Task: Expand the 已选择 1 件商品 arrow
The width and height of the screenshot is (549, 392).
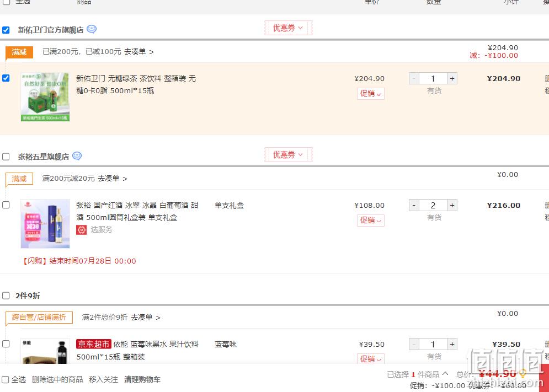Action: [445, 374]
